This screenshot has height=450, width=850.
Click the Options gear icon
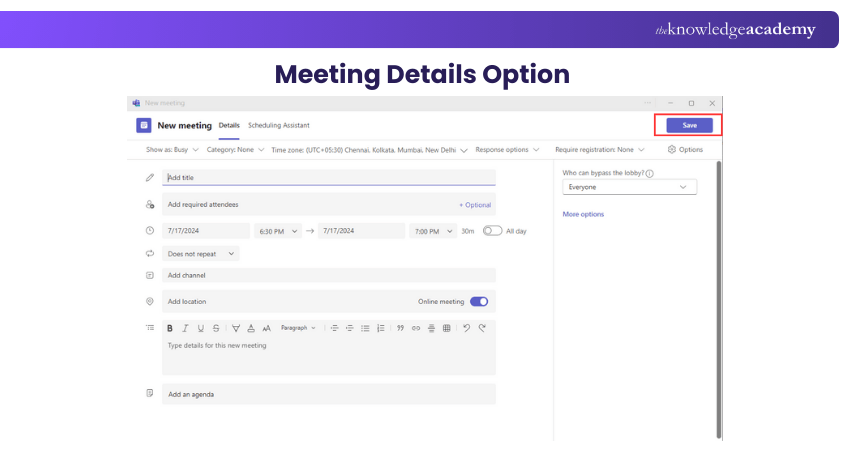[x=672, y=149]
